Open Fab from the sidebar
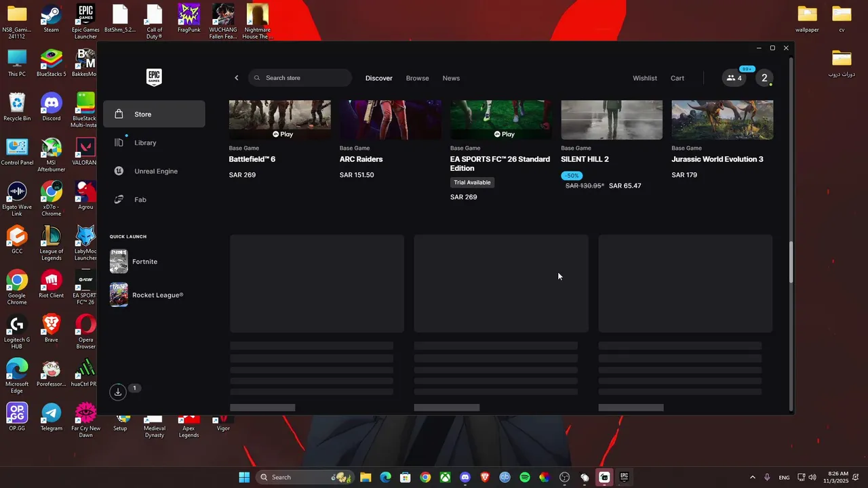Image resolution: width=868 pixels, height=488 pixels. pos(154,199)
